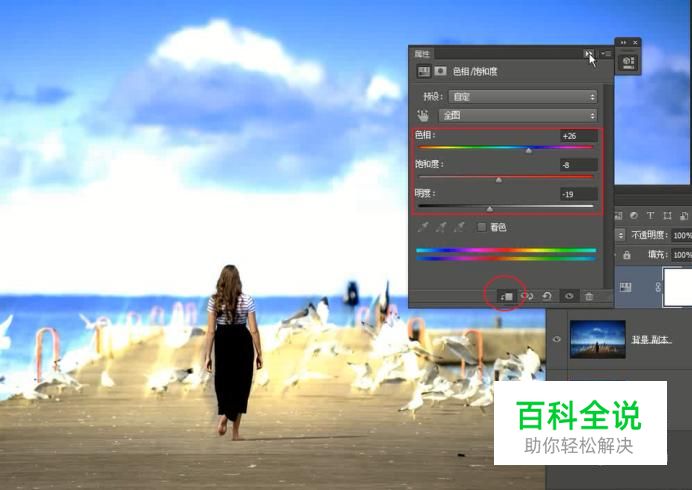Screen dimensions: 692x490
Task: Select the 背景 副本 layer name
Action: (x=652, y=340)
